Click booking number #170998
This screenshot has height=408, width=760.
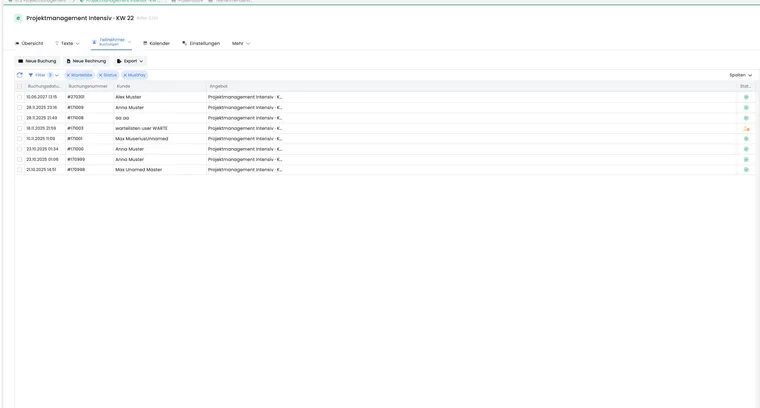(76, 170)
